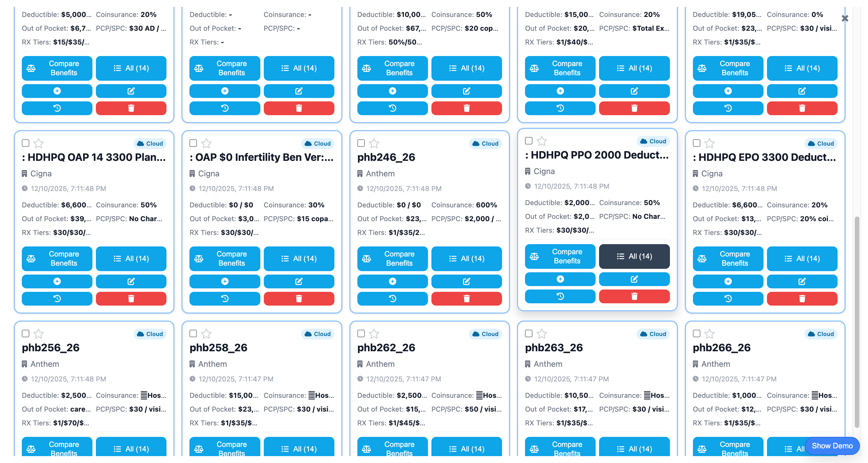Star the HDHPQ EPO 3300 plan
The image size is (868, 463).
click(709, 143)
